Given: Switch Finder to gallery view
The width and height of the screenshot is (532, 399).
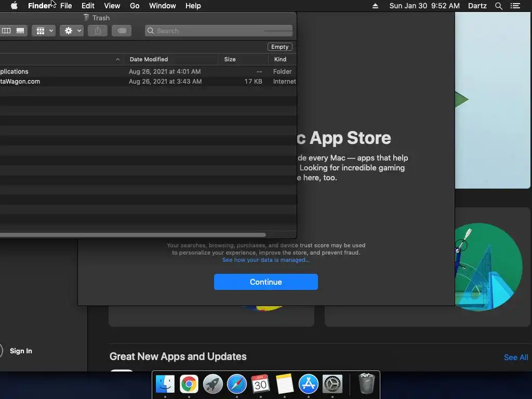Looking at the screenshot, I should pos(20,31).
